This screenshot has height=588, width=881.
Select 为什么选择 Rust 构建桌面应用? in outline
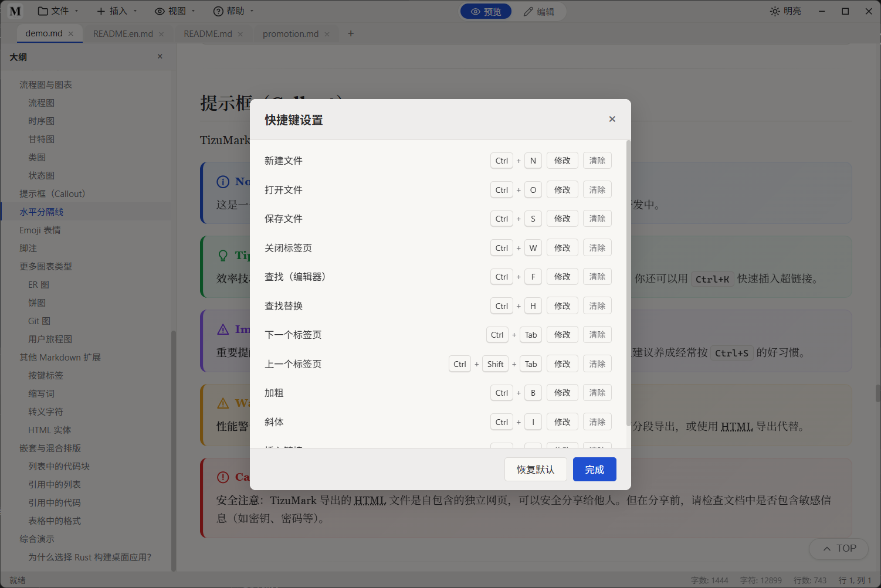(x=90, y=557)
